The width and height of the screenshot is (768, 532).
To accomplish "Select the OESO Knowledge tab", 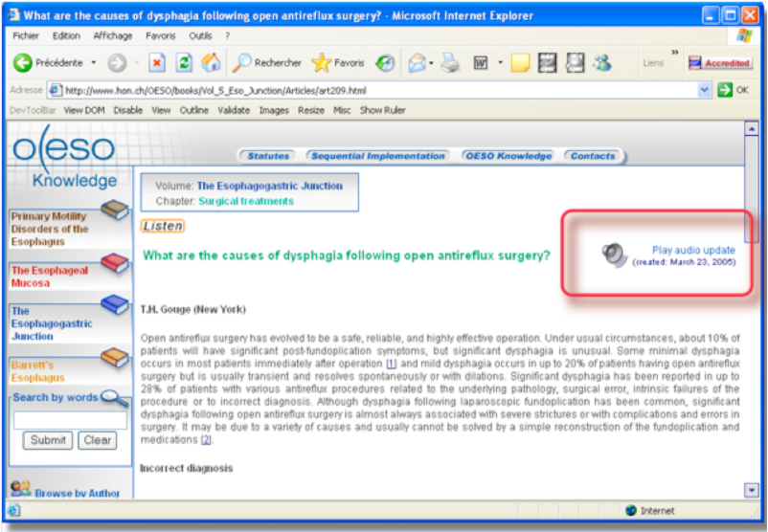I will tap(508, 156).
